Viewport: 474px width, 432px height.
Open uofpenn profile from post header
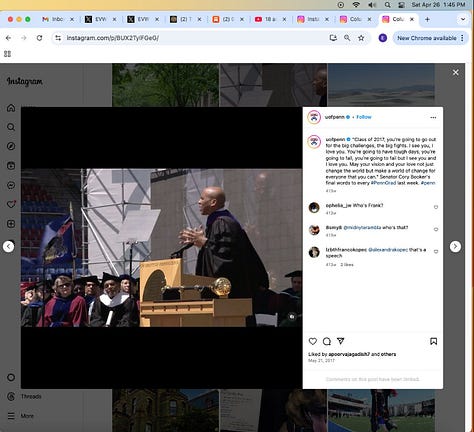click(335, 117)
